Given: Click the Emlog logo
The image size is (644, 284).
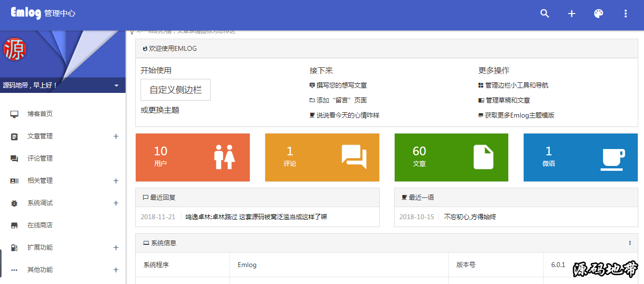Looking at the screenshot, I should click(x=26, y=13).
